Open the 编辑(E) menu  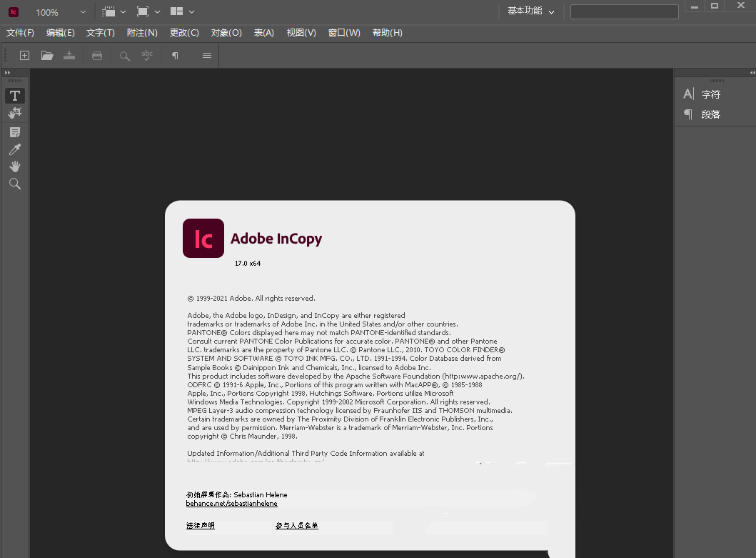[x=60, y=33]
